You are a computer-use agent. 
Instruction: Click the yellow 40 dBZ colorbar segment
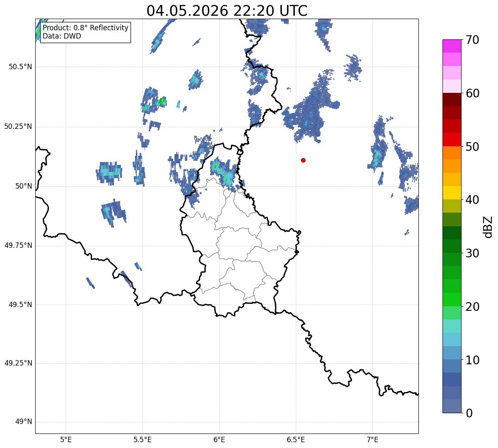pos(452,193)
